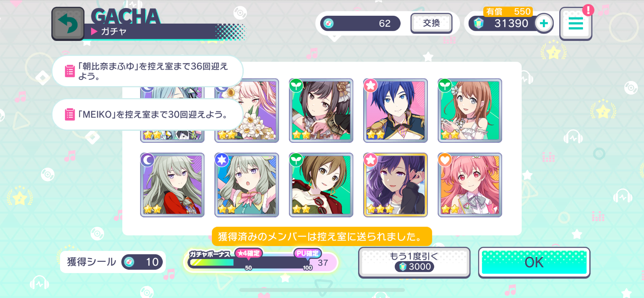Add crystals with the plus icon
The image size is (644, 298).
(x=544, y=23)
